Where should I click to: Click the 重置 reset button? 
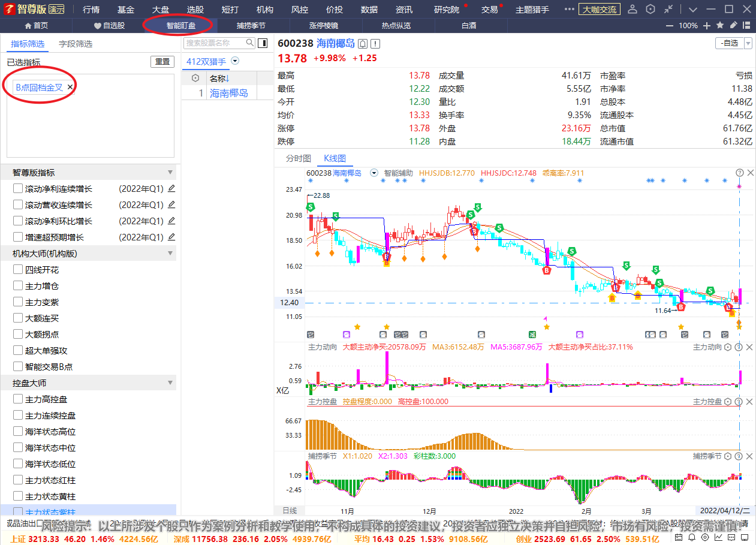(x=162, y=62)
